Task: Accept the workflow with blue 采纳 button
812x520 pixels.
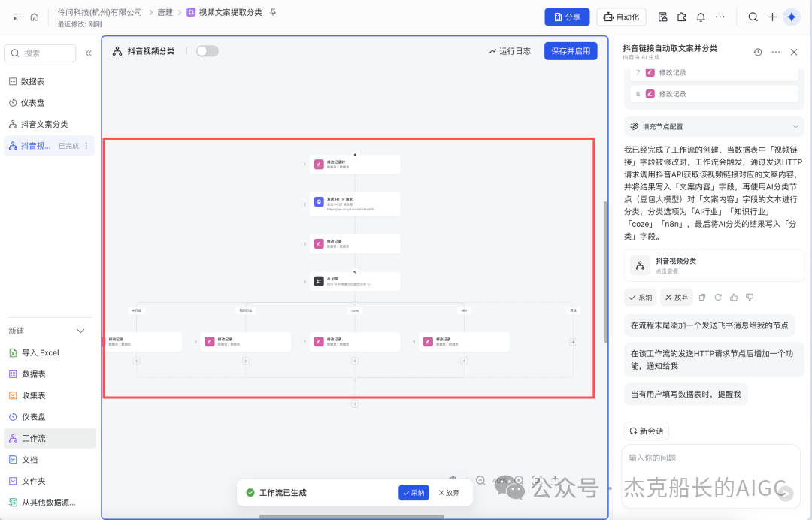Action: point(414,493)
